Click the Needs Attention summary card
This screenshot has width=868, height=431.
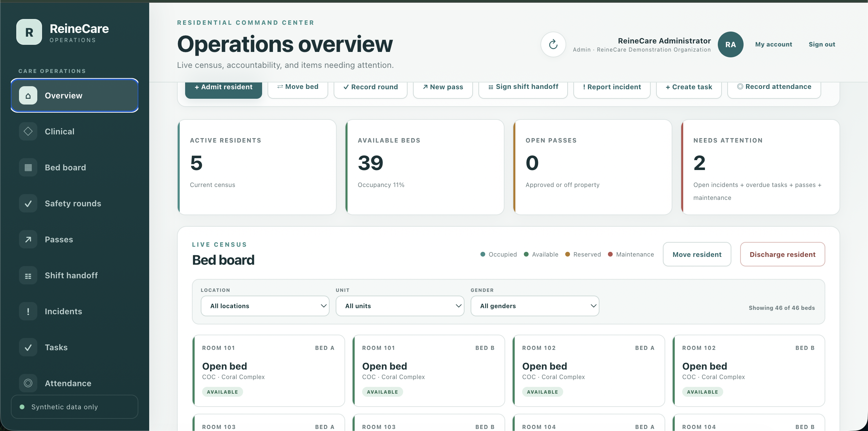pos(760,167)
